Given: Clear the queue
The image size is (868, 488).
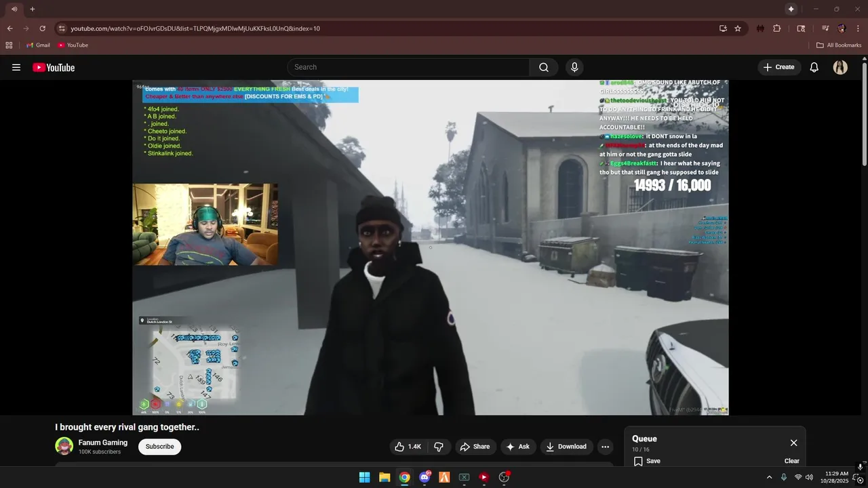Looking at the screenshot, I should tap(791, 461).
